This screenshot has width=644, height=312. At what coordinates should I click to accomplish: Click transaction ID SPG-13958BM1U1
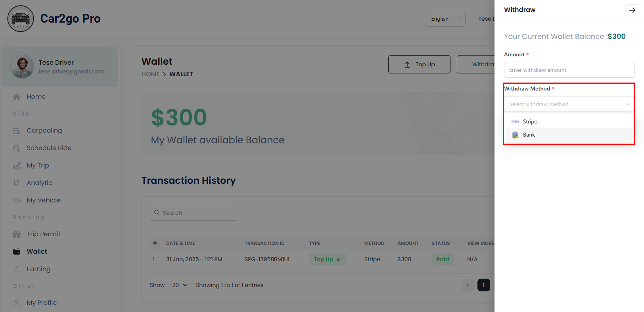tap(267, 259)
